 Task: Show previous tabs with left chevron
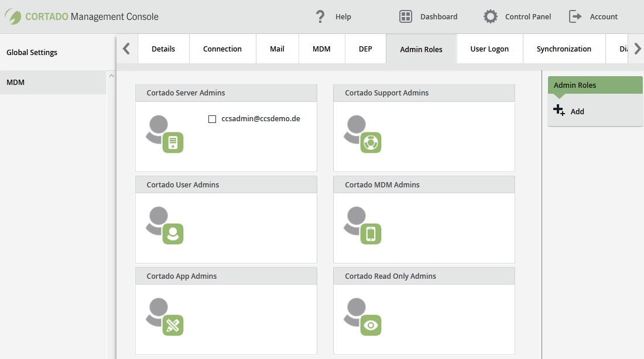coord(126,49)
